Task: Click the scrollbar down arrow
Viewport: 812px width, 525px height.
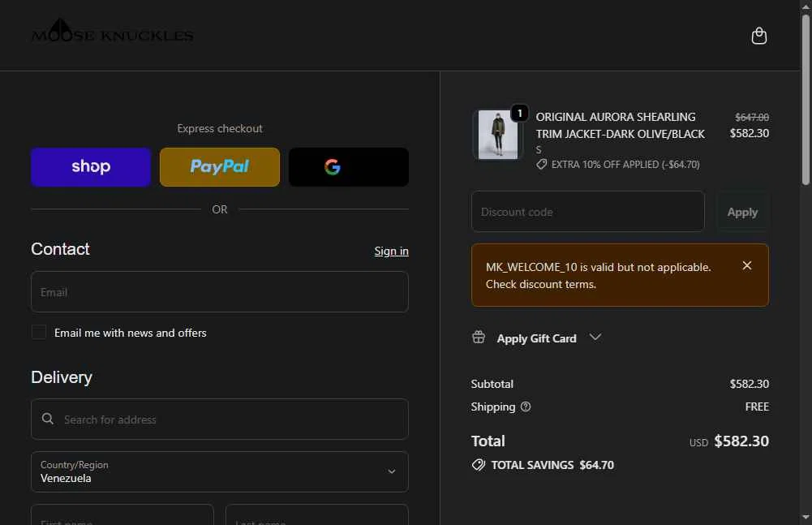Action: pyautogui.click(x=806, y=517)
